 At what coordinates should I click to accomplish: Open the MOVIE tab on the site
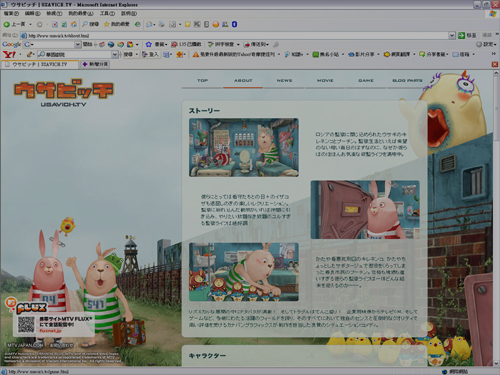pos(325,81)
